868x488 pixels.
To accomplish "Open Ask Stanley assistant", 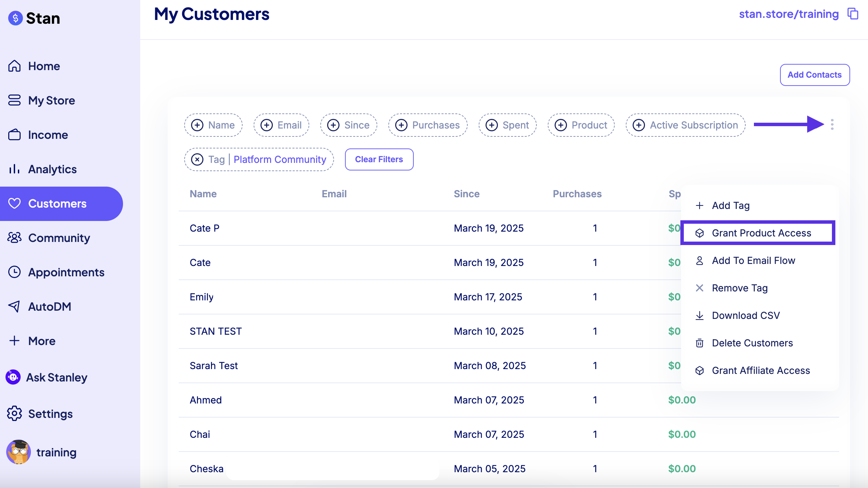I will point(46,377).
